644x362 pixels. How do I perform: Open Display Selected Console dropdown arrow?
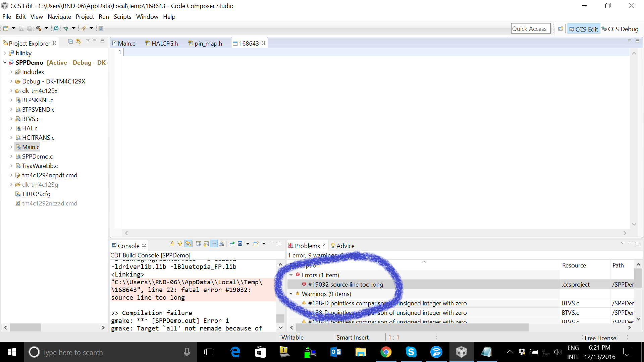click(248, 244)
